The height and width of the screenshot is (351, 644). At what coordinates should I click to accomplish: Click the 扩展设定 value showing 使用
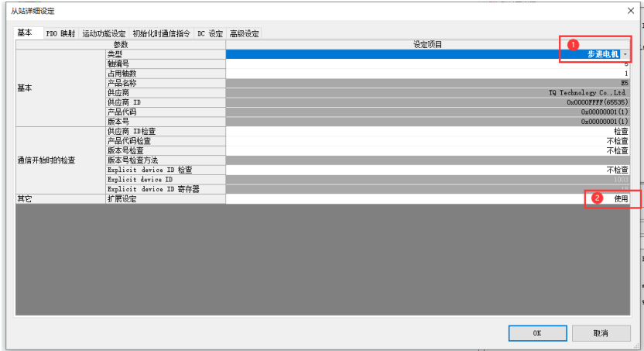[620, 199]
